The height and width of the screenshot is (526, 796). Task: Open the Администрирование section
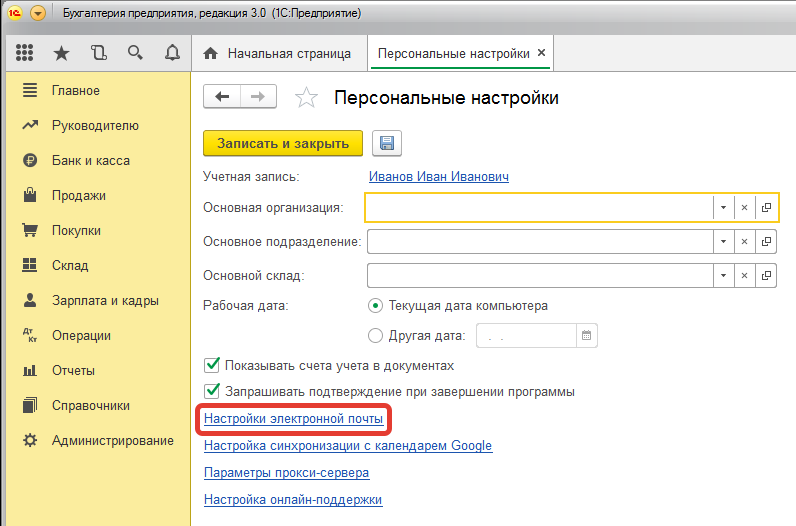(113, 441)
